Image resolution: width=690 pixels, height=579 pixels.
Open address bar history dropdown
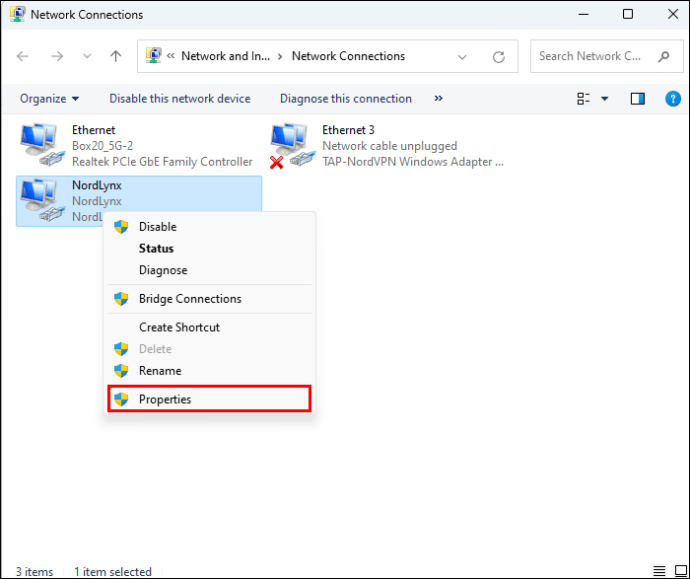[x=462, y=57]
